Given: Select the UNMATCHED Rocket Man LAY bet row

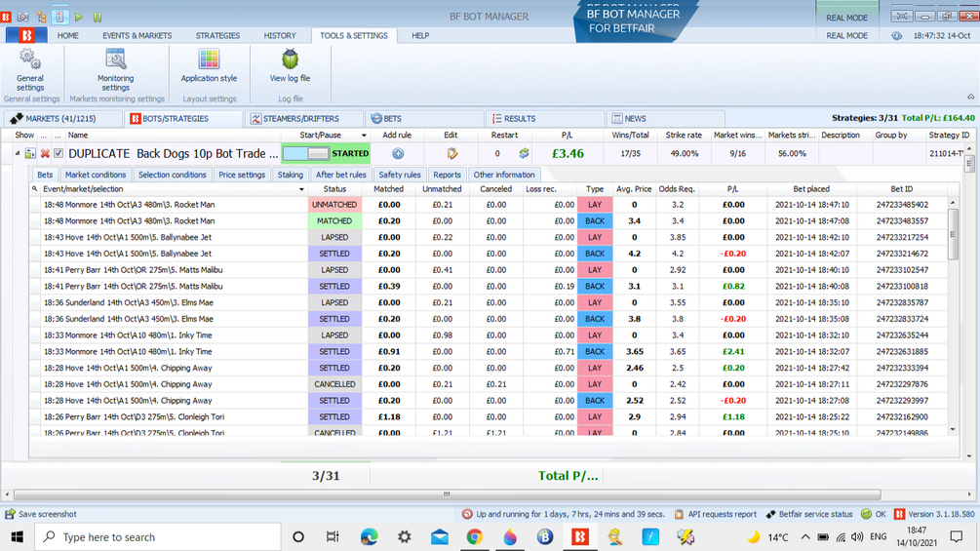Looking at the screenshot, I should (490, 204).
